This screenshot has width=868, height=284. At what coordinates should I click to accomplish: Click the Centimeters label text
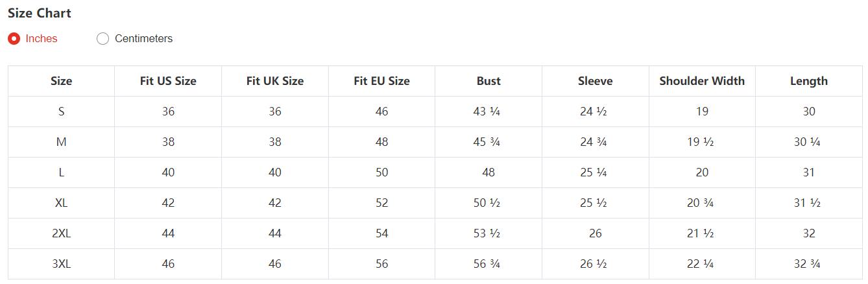(143, 39)
